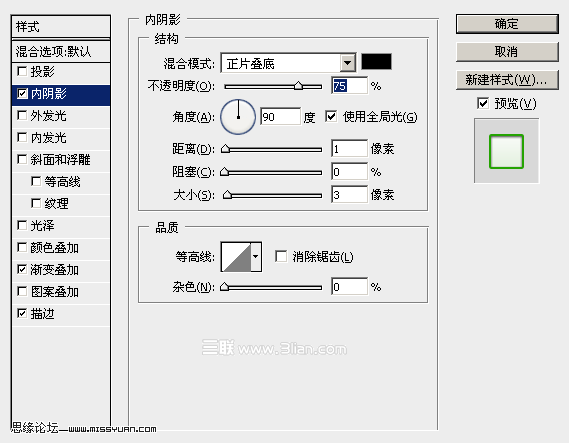
Task: Enable the 光泽 satin checkbox
Action: click(x=22, y=225)
